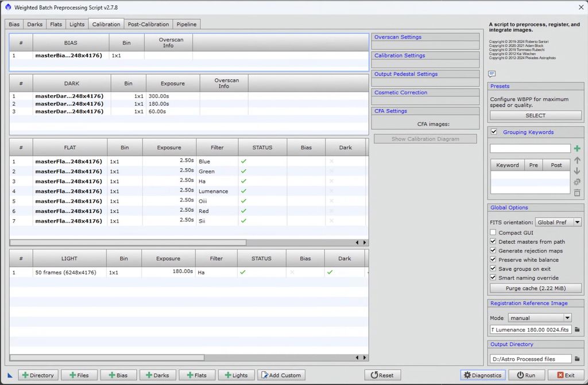Click the blue triangle new-instance icon

[10, 375]
